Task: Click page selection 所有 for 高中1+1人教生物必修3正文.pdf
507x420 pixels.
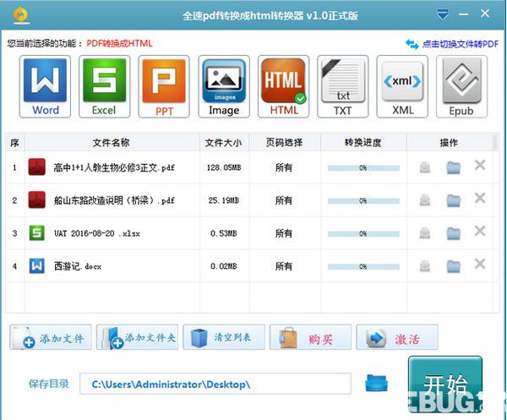Action: point(284,167)
